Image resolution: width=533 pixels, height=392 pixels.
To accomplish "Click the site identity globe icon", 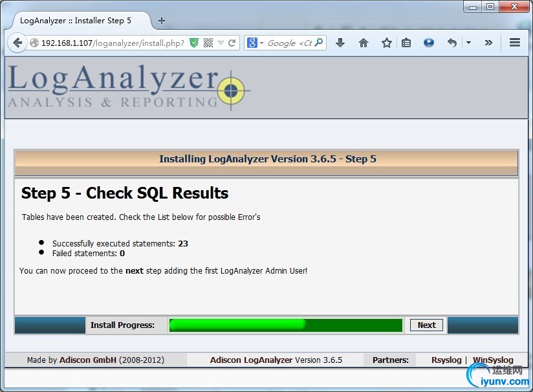I will coord(34,43).
